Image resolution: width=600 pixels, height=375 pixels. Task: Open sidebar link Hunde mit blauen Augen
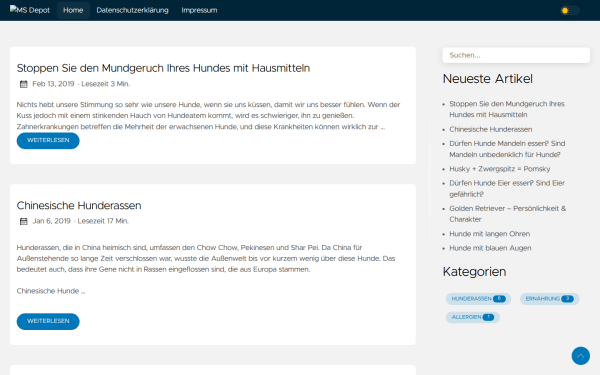point(490,248)
